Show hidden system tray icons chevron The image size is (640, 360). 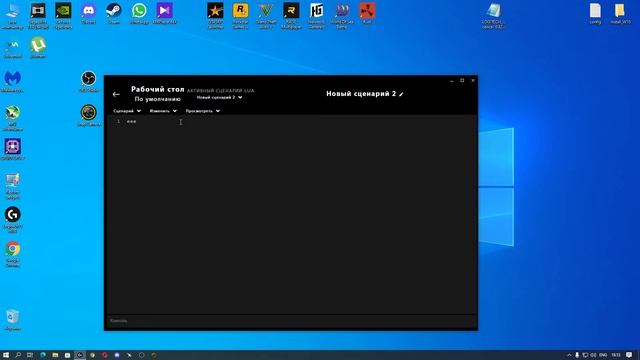click(x=569, y=355)
